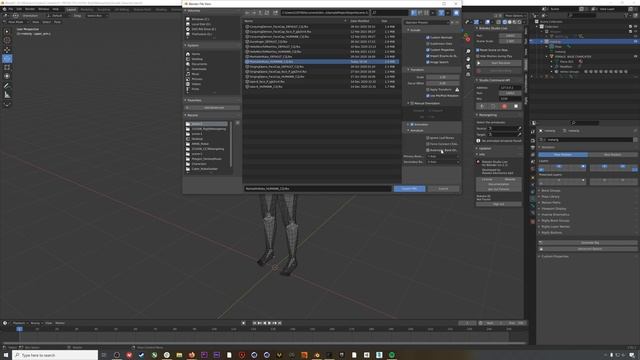
Task: Toggle Use Pre/Post Rotation checkbox
Action: point(428,96)
